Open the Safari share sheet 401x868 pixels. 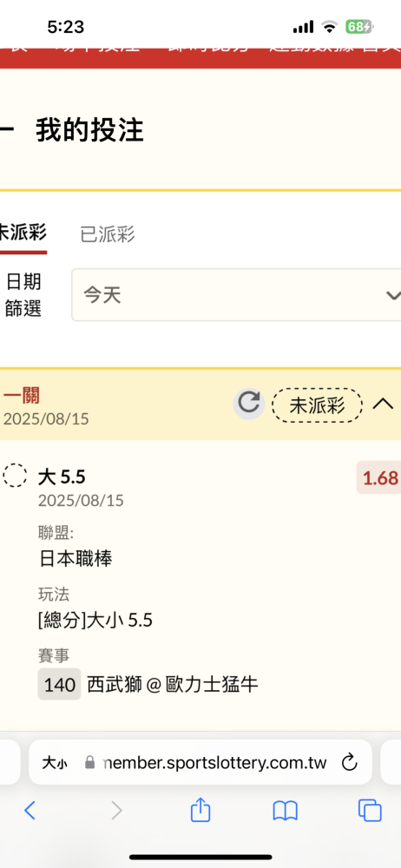[200, 809]
